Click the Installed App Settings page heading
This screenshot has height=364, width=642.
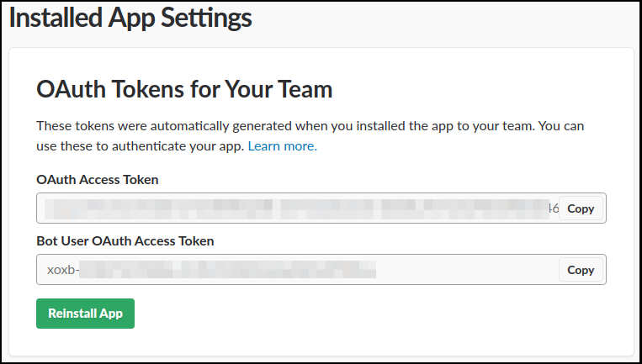(130, 17)
